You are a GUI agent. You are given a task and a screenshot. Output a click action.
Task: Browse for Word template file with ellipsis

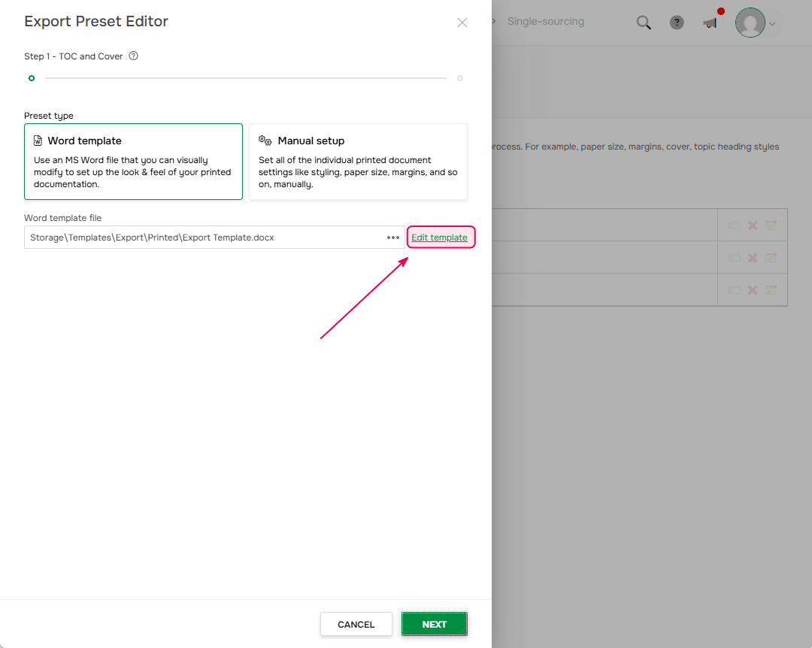pyautogui.click(x=393, y=238)
